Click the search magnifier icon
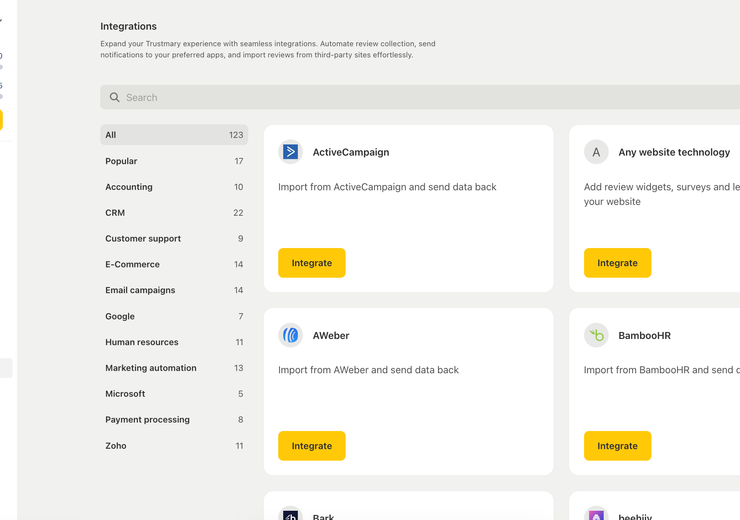 pos(114,97)
